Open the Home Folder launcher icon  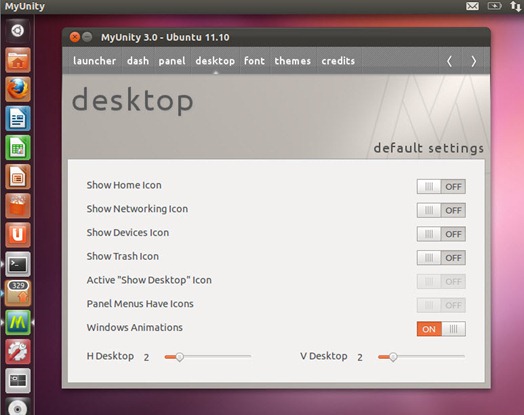point(18,60)
